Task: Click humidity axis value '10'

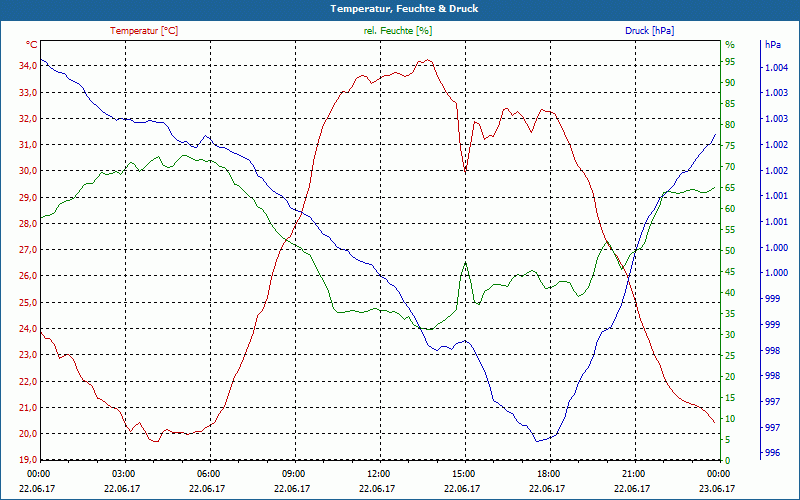Action: click(x=730, y=419)
